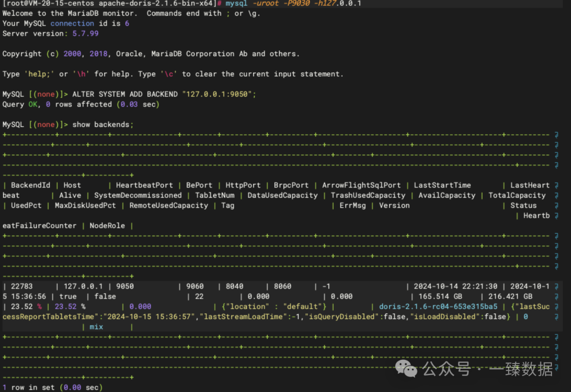Screen dimensions: 571x392
Task: Click the HeartbeatPort column header
Action: (x=144, y=185)
